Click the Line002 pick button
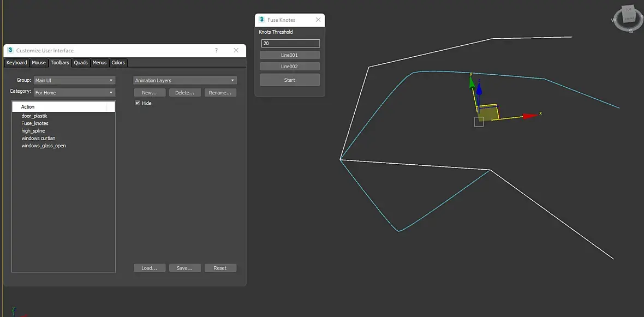This screenshot has height=317, width=644. click(x=290, y=66)
